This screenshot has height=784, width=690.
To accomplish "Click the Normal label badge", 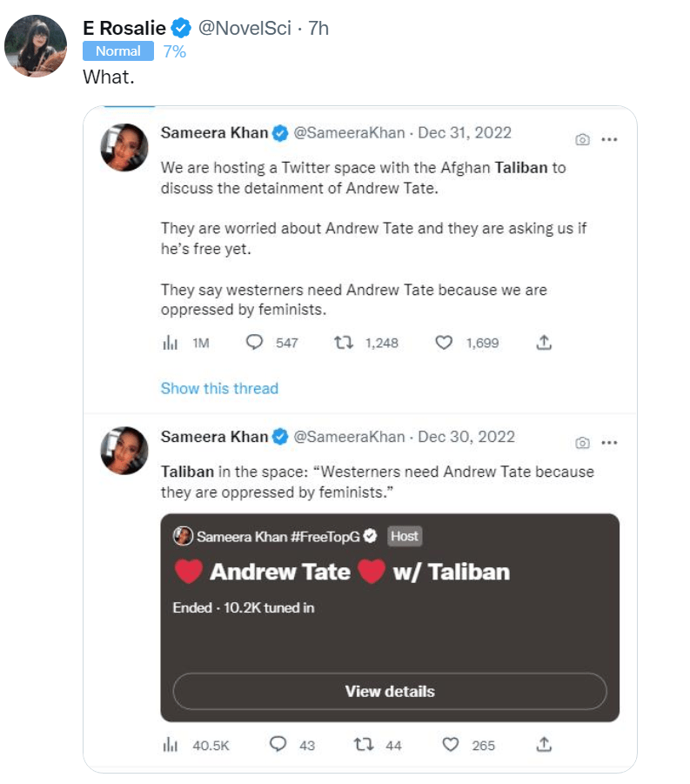I will (x=118, y=51).
